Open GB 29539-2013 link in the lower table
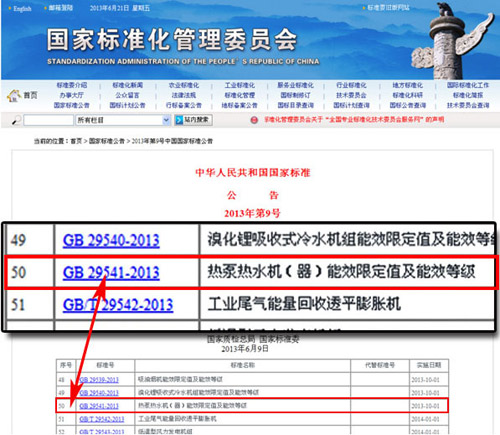Image resolution: width=500 pixels, height=435 pixels. point(99,380)
